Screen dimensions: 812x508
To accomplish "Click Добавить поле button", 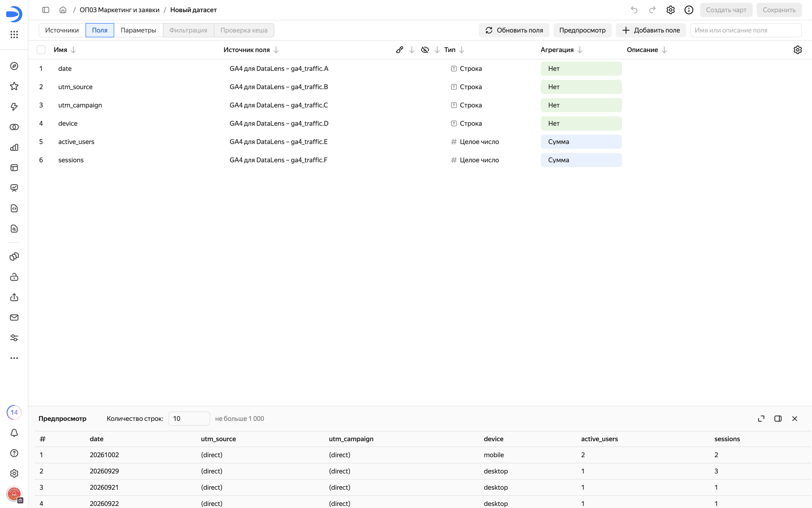I will click(651, 30).
